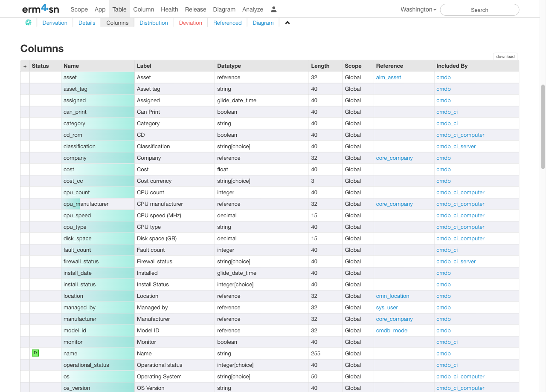Viewport: 546px width, 392px height.
Task: Open the Diagram sub-tab
Action: pos(263,23)
